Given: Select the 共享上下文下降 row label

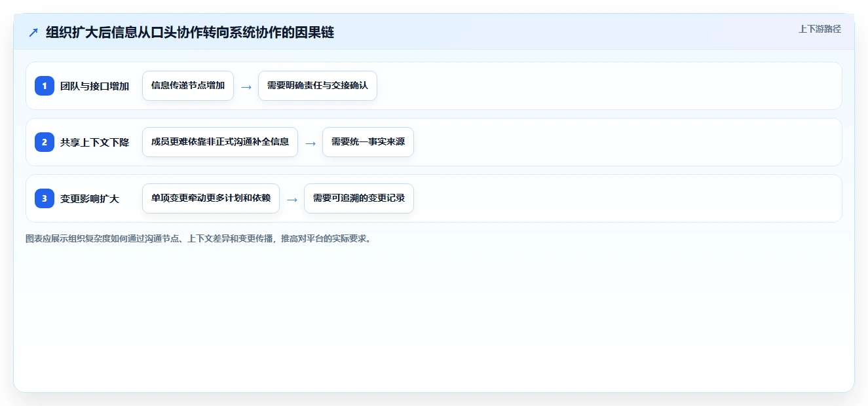Looking at the screenshot, I should coord(95,142).
